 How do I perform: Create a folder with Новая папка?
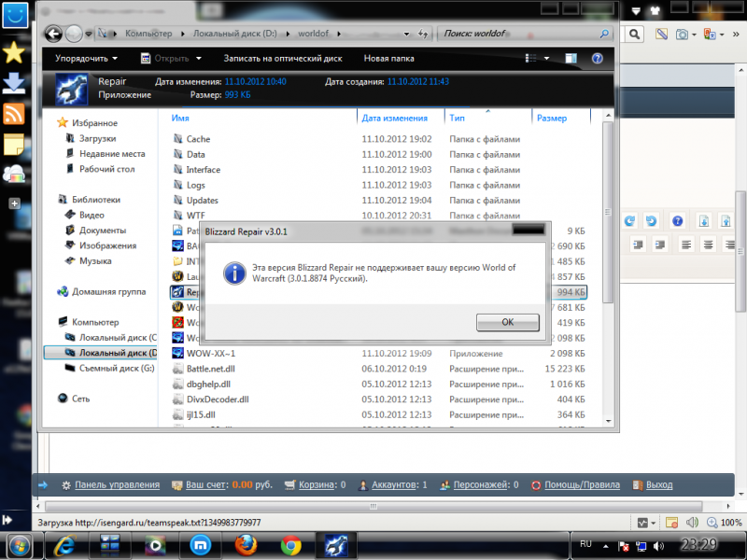click(x=388, y=59)
